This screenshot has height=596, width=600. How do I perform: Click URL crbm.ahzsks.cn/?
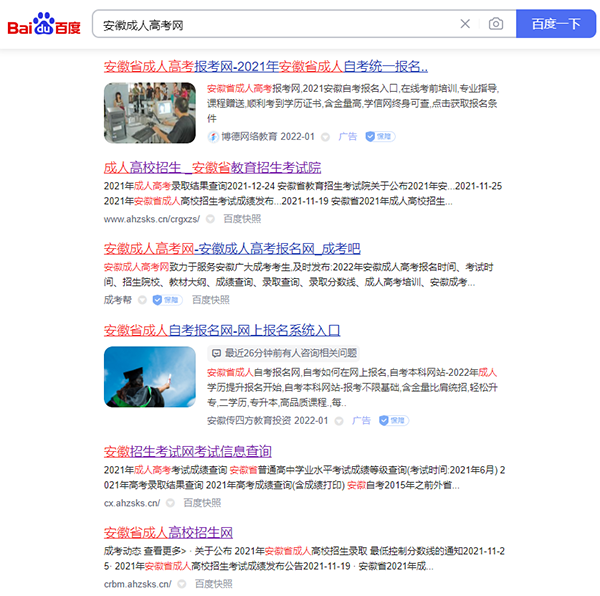[138, 584]
